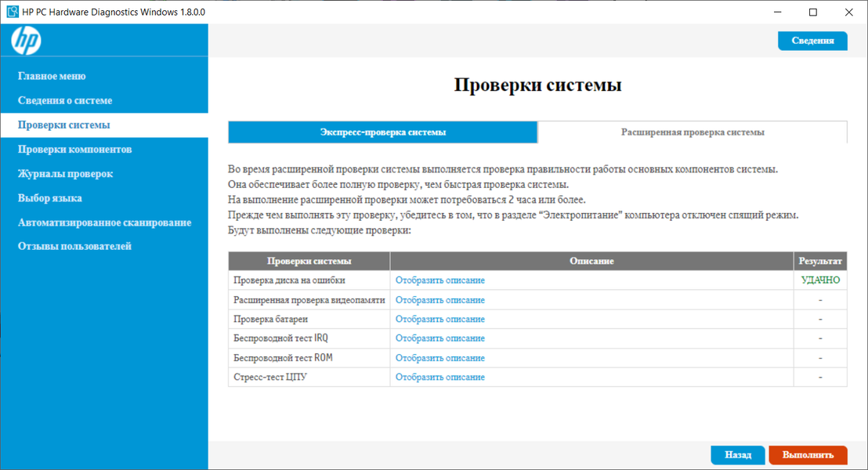This screenshot has width=868, height=470.
Task: Show description for Проверка диска на ошибки
Action: click(x=440, y=280)
